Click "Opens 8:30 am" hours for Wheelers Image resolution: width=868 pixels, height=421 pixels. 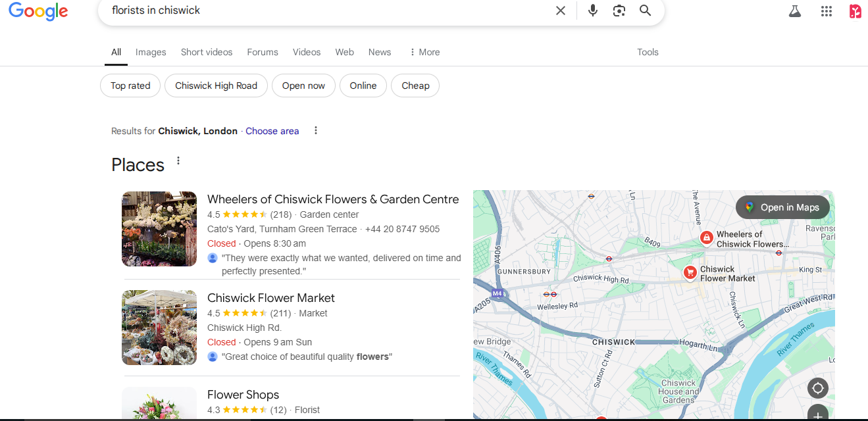tap(274, 243)
